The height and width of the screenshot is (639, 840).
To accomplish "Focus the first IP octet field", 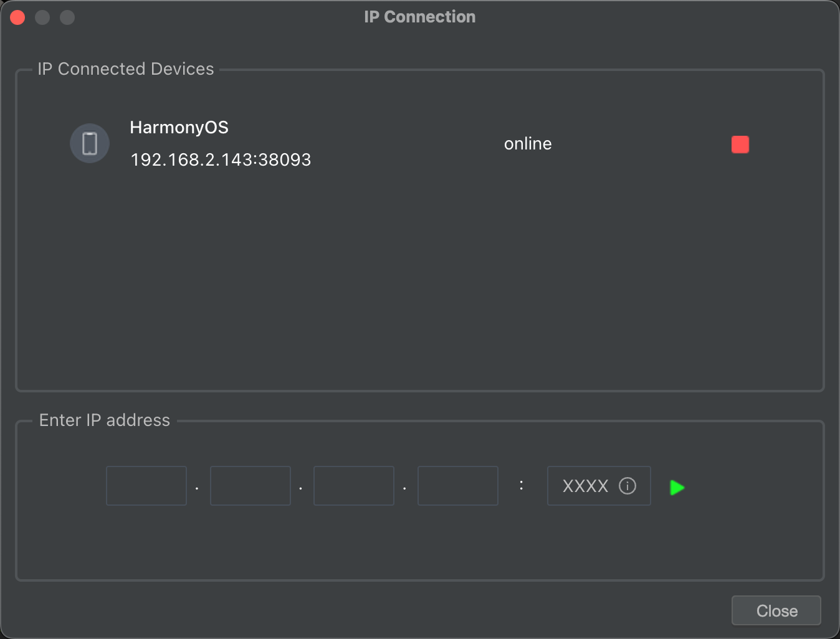I will [x=146, y=486].
